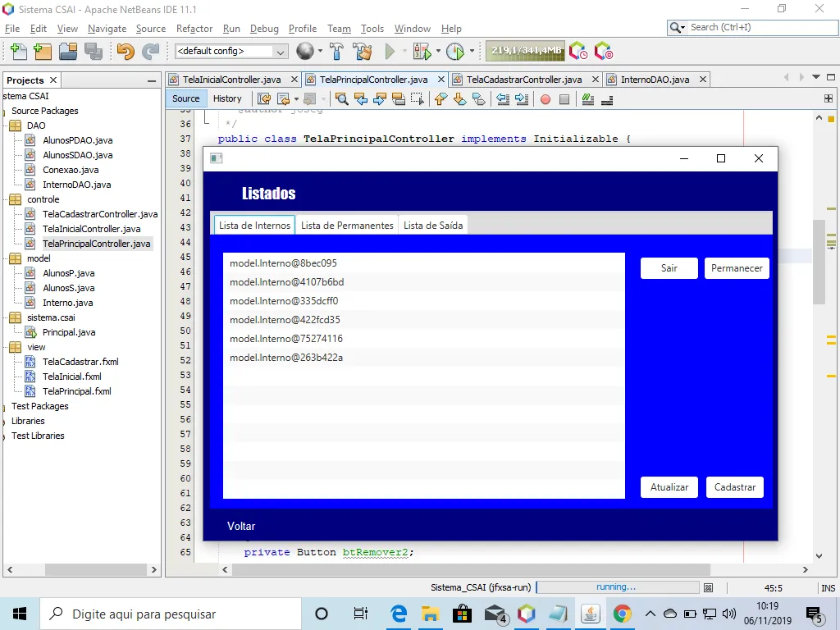The image size is (840, 630).
Task: Toggle Rectangular Selection icon
Action: click(417, 99)
